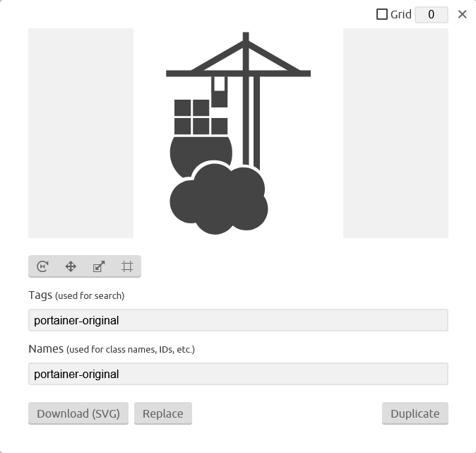Viewport: 476px width, 453px height.
Task: Click into the Tags input field
Action: pyautogui.click(x=238, y=320)
